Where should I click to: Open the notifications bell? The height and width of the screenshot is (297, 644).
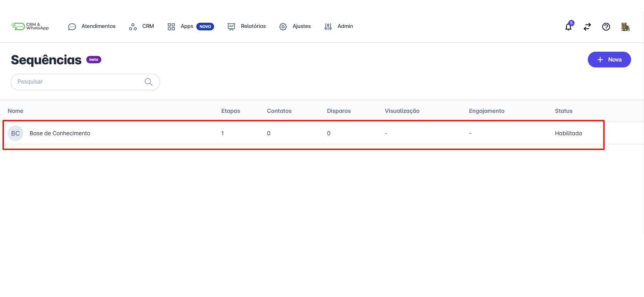(568, 27)
